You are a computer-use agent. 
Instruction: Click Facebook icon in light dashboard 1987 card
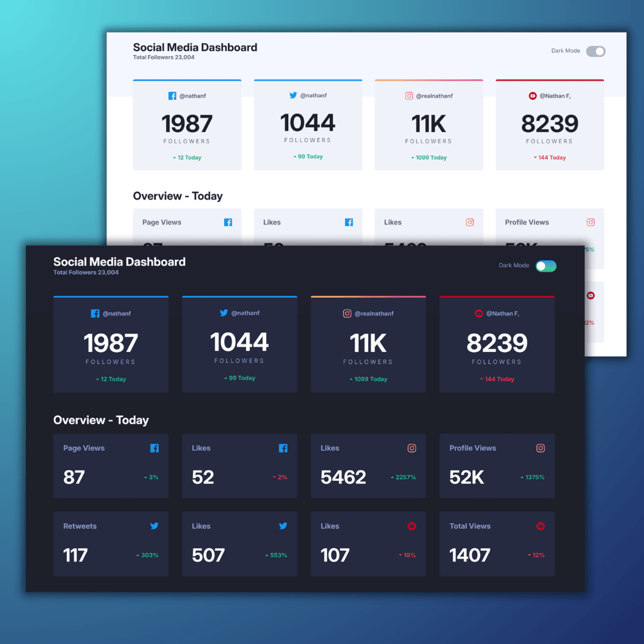172,96
